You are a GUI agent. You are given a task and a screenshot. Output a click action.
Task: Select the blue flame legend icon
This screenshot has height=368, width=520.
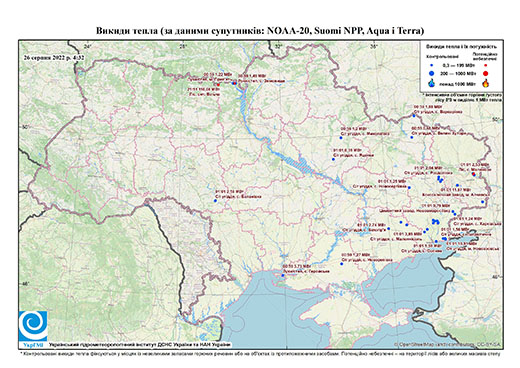pos(432,83)
